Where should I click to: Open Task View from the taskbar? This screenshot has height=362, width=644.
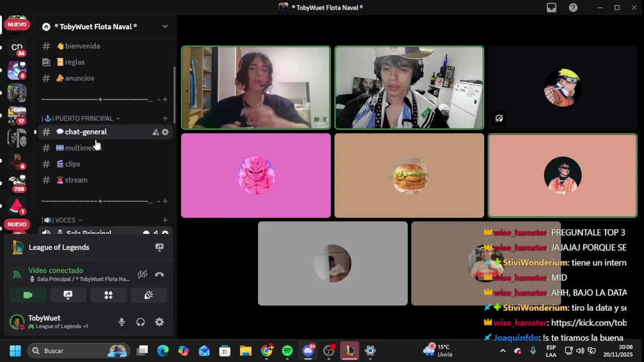pyautogui.click(x=143, y=350)
